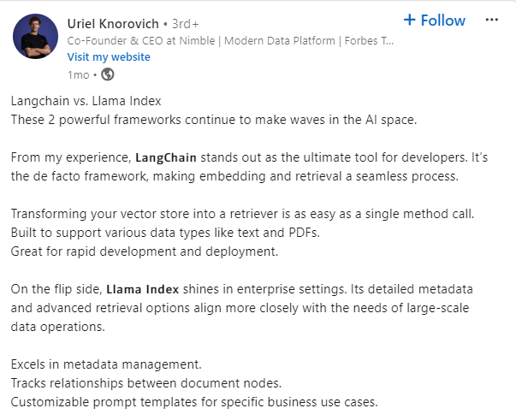This screenshot has height=420, width=516.
Task: Open the three-dot post options menu
Action: [x=491, y=20]
